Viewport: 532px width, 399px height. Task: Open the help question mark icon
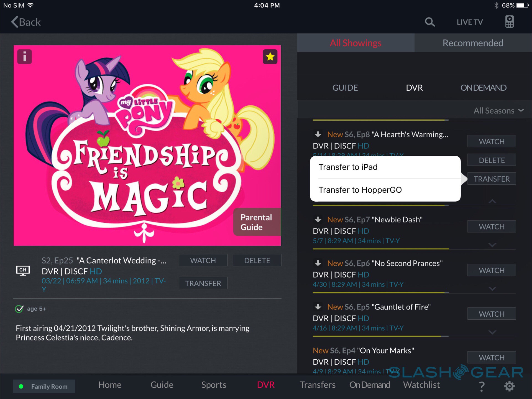tap(482, 386)
